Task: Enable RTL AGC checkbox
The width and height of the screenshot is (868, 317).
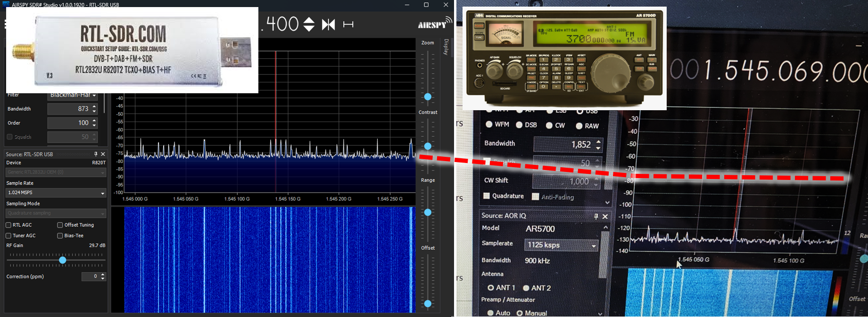Action: point(8,225)
